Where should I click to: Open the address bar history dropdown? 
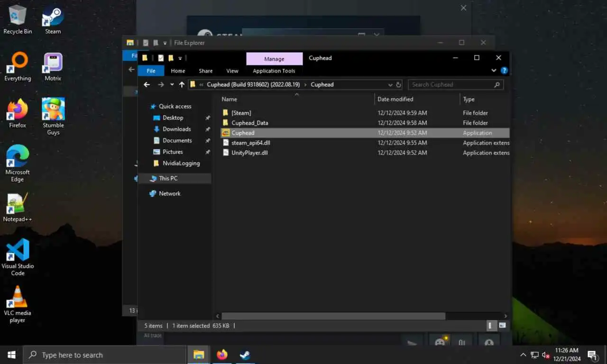click(x=390, y=85)
